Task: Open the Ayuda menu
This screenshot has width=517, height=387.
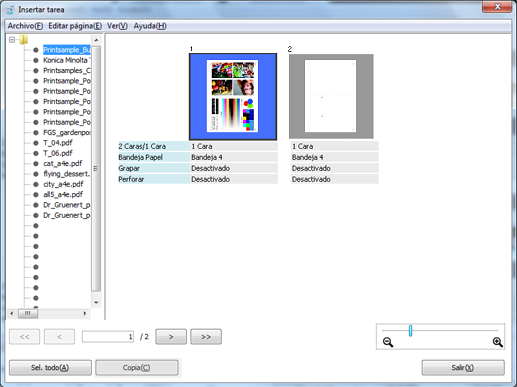Action: coord(150,26)
